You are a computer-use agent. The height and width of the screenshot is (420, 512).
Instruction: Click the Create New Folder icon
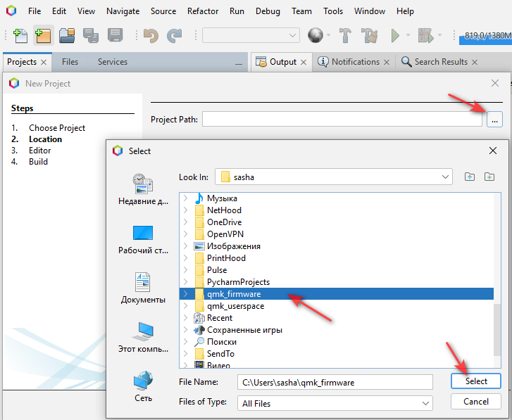[489, 177]
